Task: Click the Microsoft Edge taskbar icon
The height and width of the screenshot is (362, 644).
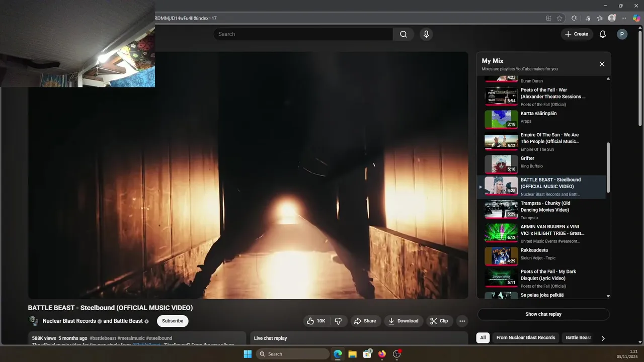Action: (x=338, y=354)
